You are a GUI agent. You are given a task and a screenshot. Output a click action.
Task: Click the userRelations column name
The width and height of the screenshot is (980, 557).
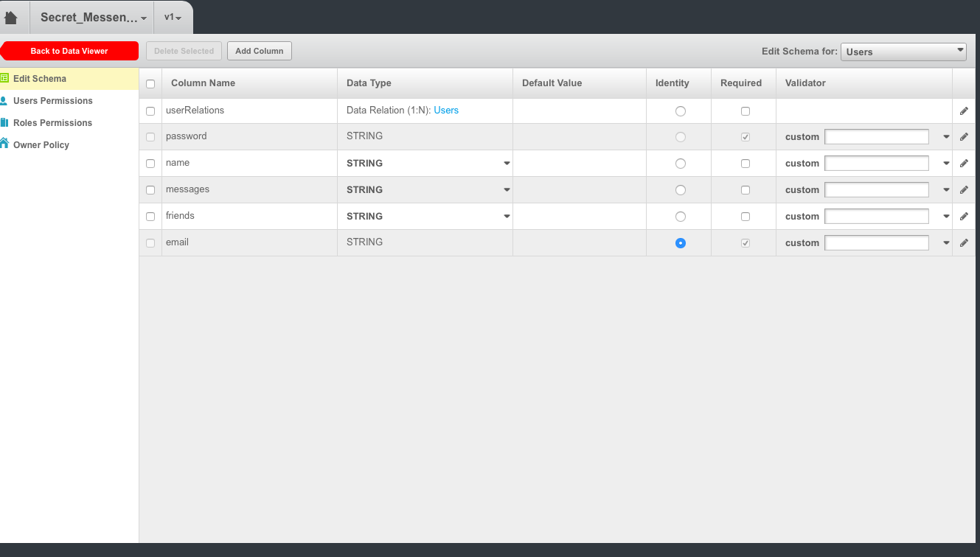tap(195, 110)
